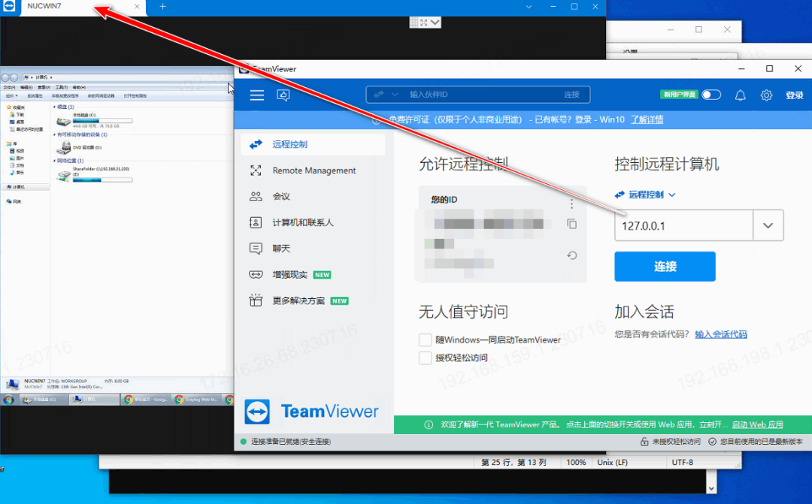Screen dimensions: 812x504
Task: Enable the 授权轻松访问 checkbox
Action: pyautogui.click(x=426, y=358)
